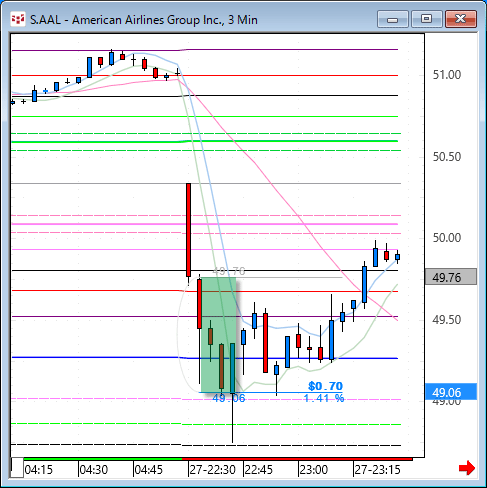Click the 04:30 time axis label
487x488 pixels.
94,470
